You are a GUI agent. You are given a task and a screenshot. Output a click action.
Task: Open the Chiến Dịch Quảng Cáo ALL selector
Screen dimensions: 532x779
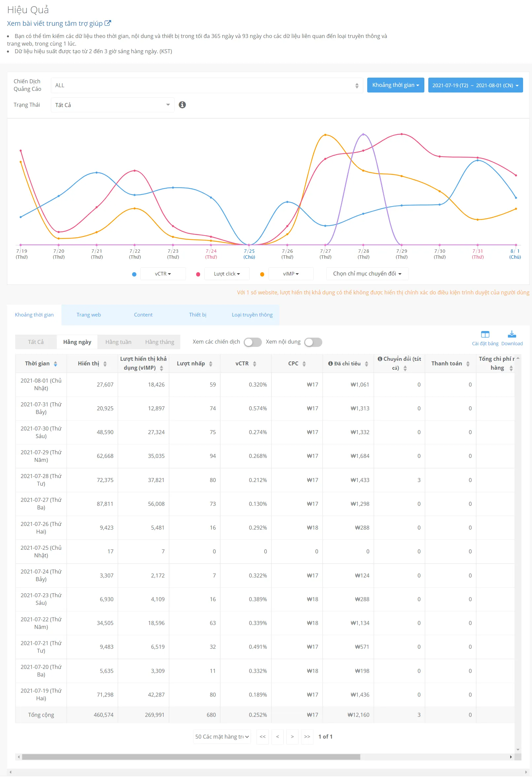coord(207,86)
